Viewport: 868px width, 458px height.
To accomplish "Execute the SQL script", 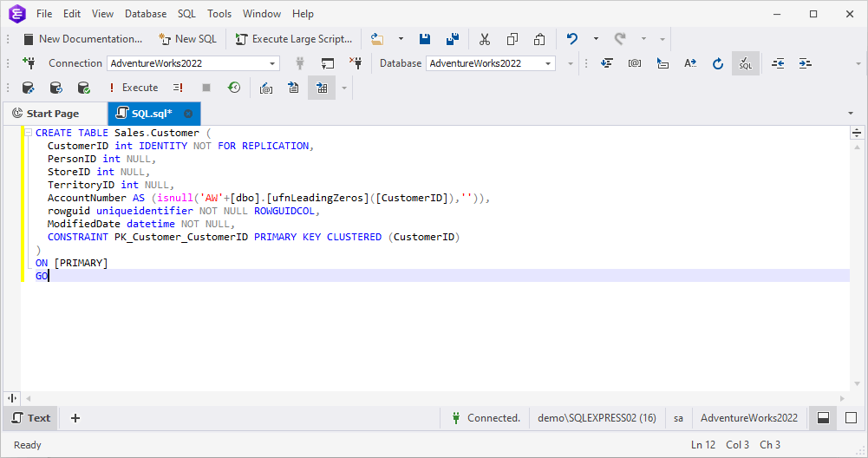I will pyautogui.click(x=133, y=88).
